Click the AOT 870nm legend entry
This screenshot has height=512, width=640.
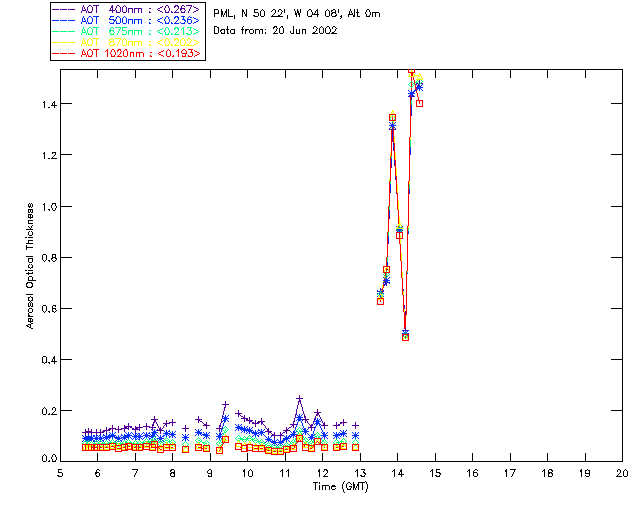click(x=127, y=42)
